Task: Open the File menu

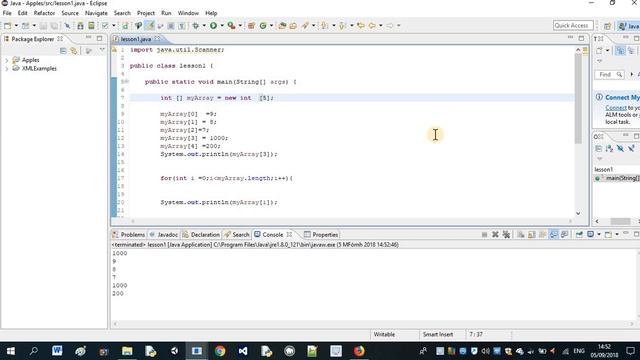Action: pyautogui.click(x=7, y=13)
